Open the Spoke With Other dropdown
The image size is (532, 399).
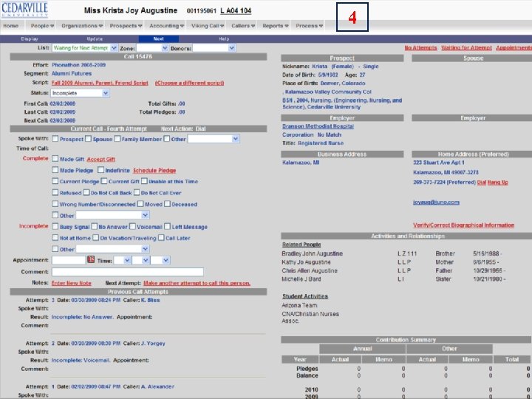click(x=214, y=139)
